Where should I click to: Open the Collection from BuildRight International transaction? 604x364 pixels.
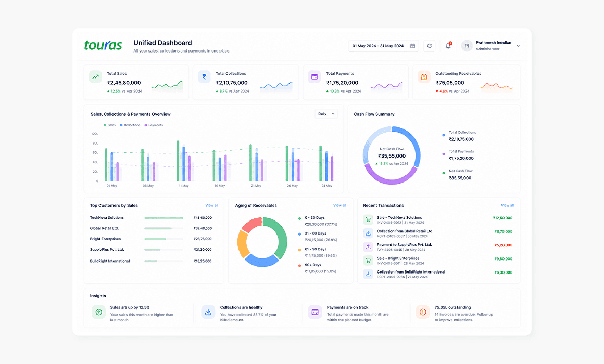(x=438, y=274)
